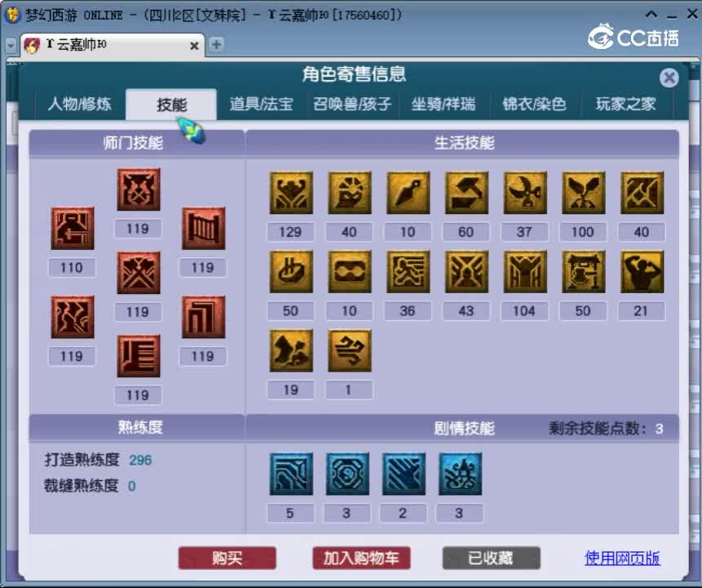Open the 人物/修炼 tab
702x588 pixels.
(x=79, y=105)
